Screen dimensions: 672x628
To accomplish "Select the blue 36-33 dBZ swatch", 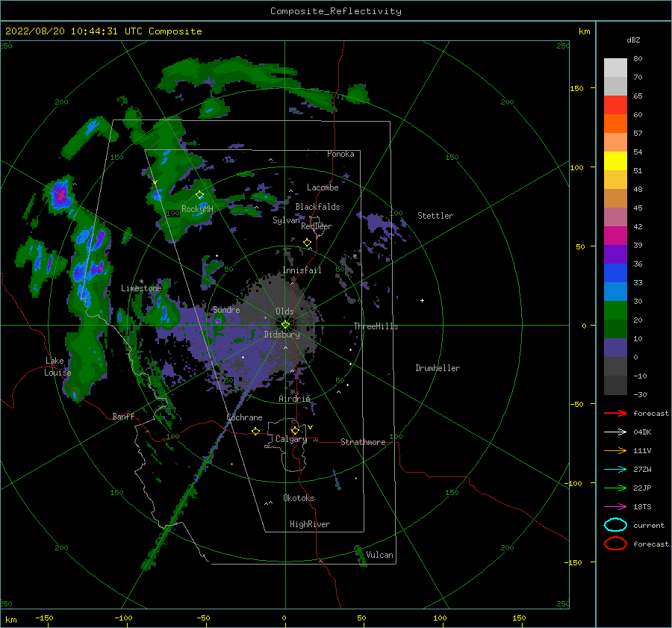I will [x=615, y=273].
